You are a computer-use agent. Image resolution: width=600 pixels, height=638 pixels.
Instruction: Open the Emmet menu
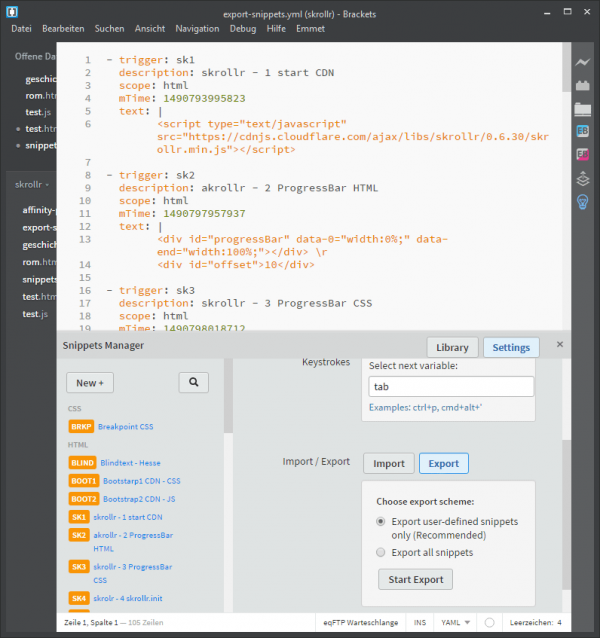(x=310, y=28)
